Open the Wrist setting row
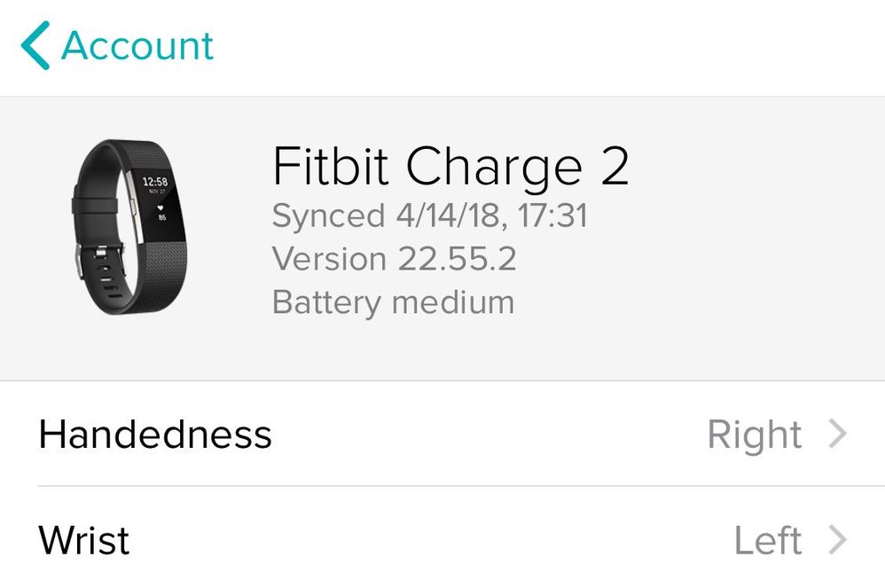This screenshot has width=885, height=588. pos(442,539)
